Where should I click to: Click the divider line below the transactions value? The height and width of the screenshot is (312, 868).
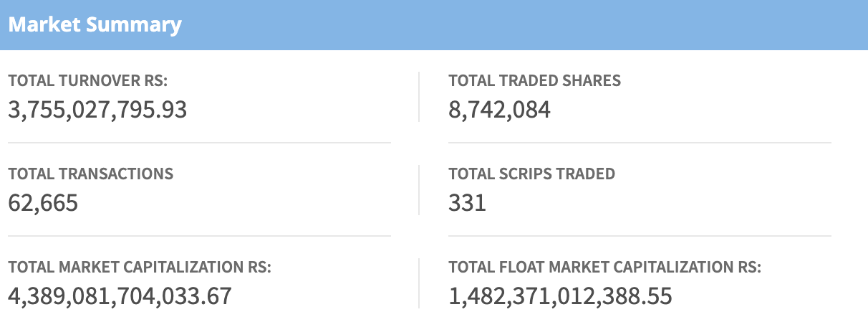(199, 236)
